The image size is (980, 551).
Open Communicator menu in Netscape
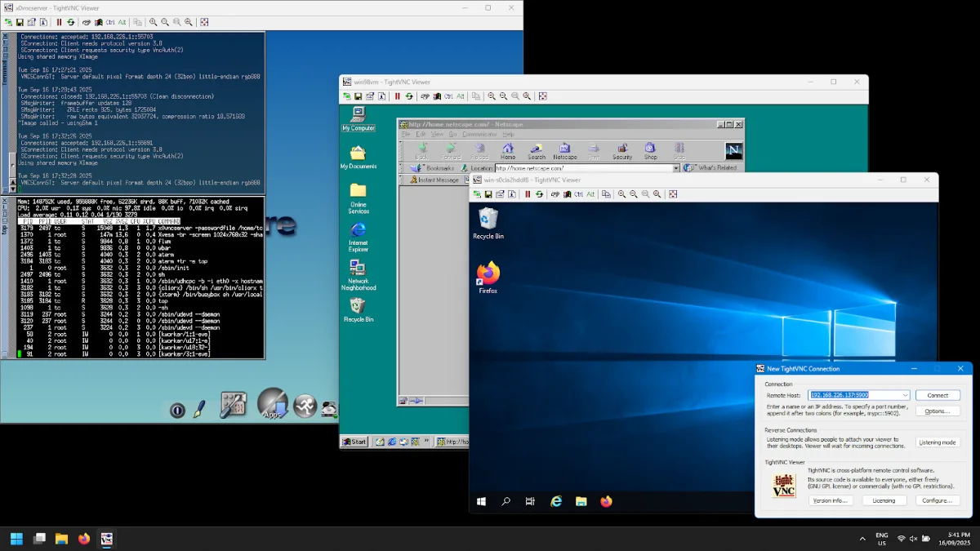(x=479, y=134)
